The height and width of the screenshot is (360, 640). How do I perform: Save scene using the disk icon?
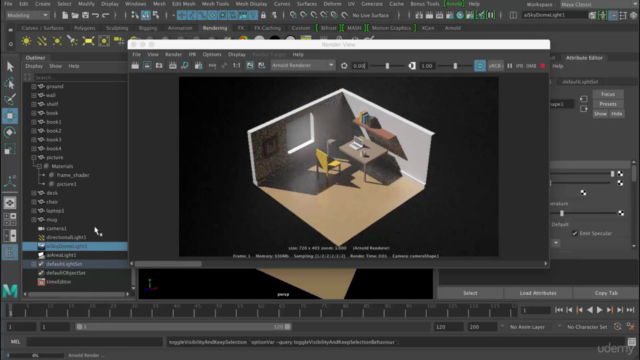85,15
